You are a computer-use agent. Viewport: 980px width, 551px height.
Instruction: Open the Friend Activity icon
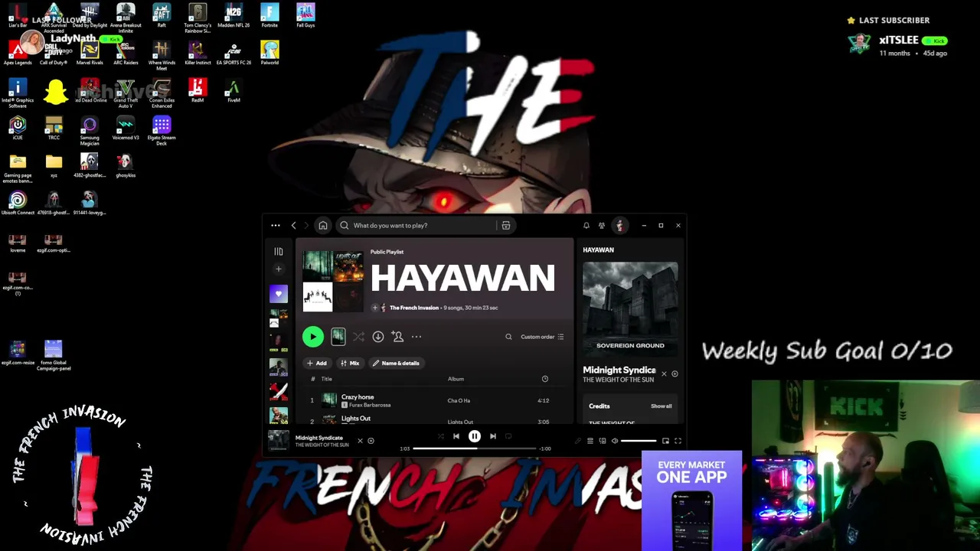602,226
